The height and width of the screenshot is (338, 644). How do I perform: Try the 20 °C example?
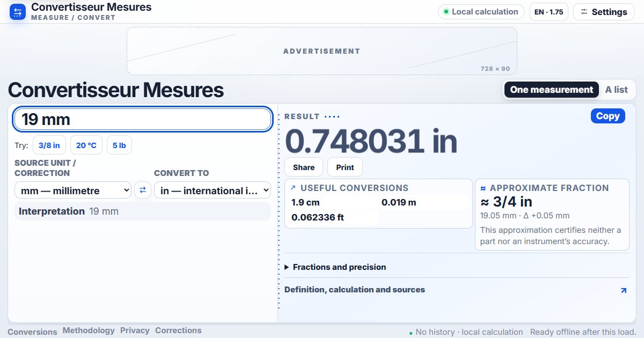(x=86, y=145)
